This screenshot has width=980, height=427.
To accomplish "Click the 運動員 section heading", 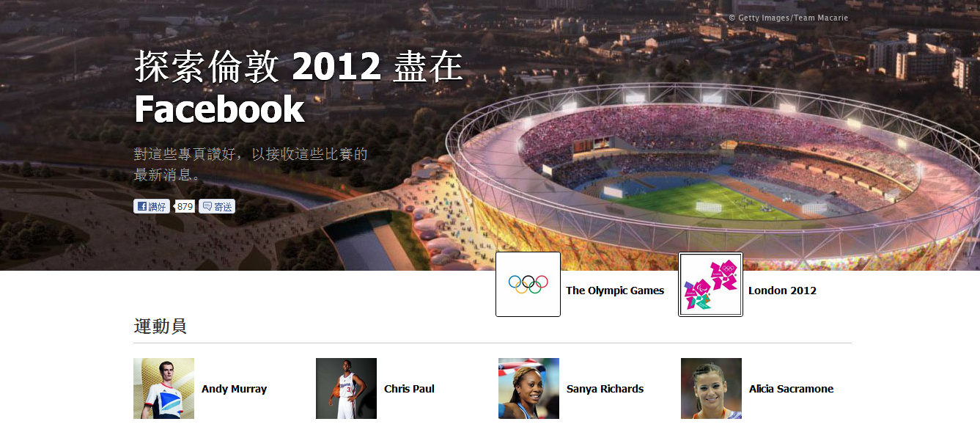I will tap(160, 326).
